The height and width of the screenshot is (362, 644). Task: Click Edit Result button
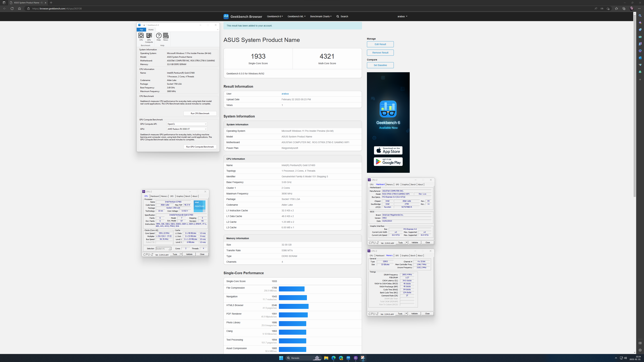[380, 44]
